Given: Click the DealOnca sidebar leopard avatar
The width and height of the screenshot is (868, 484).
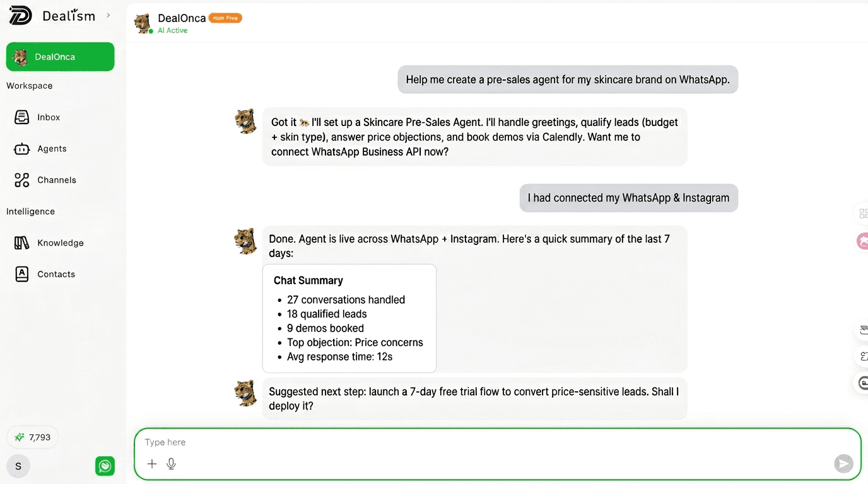Looking at the screenshot, I should coord(20,57).
